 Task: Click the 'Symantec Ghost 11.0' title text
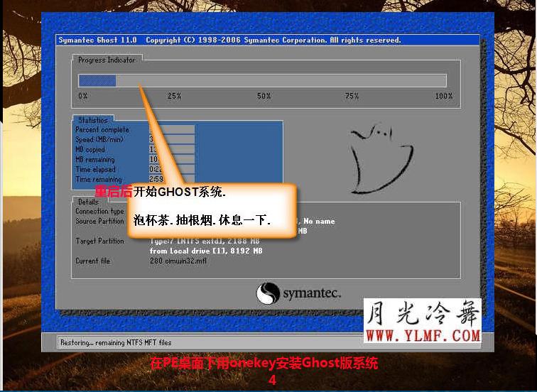point(97,40)
